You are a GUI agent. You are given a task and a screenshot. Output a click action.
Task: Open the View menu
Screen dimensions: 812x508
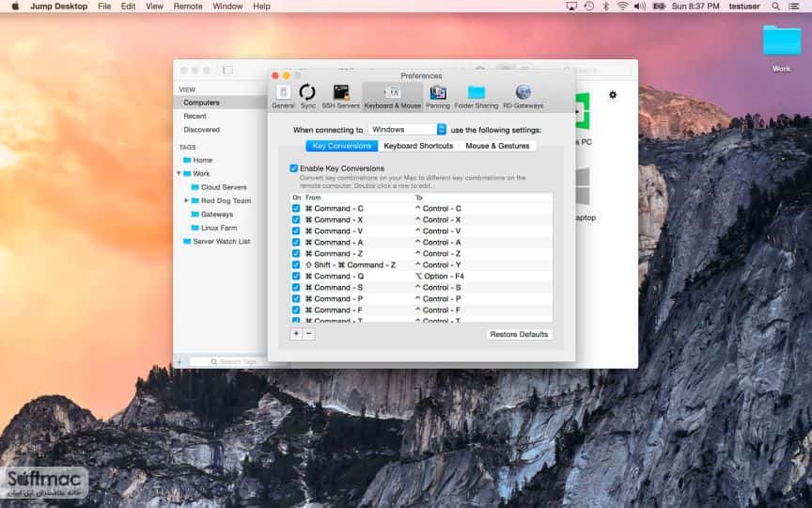point(154,7)
